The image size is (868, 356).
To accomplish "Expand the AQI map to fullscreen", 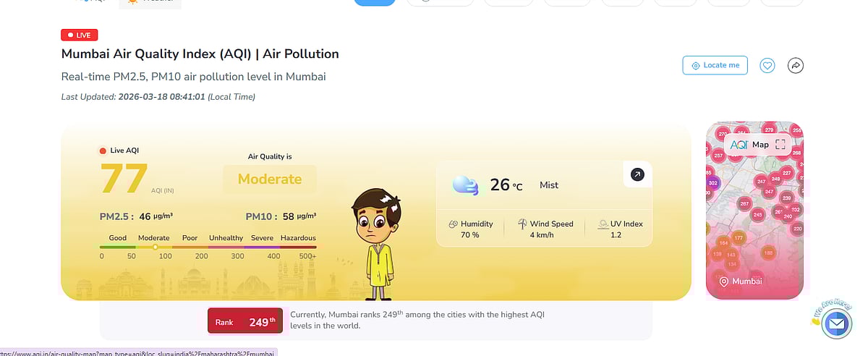I will 780,145.
